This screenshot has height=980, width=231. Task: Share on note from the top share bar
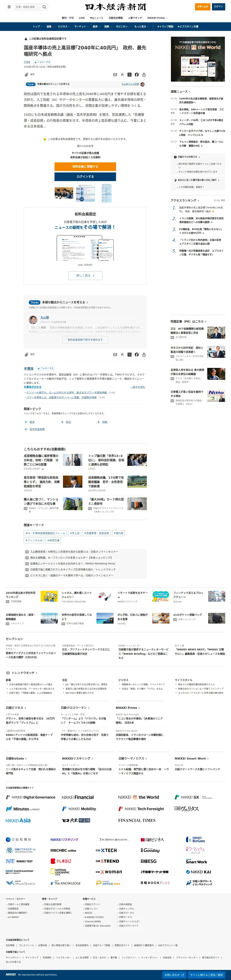point(122,75)
